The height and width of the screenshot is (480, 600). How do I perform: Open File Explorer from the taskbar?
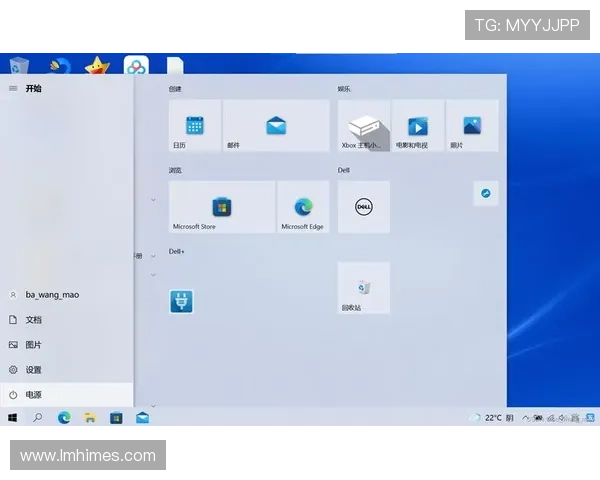point(90,418)
